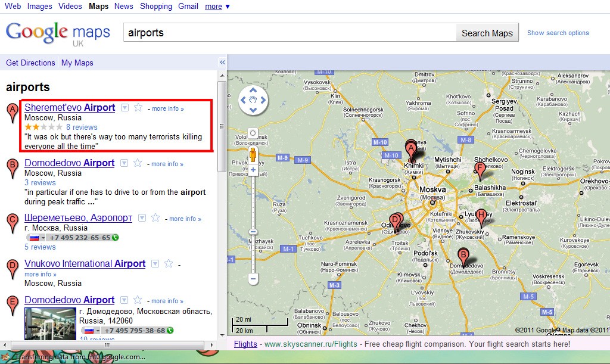The width and height of the screenshot is (610, 364).
Task: Click map pin B near Domodedovo town
Action: tap(463, 257)
